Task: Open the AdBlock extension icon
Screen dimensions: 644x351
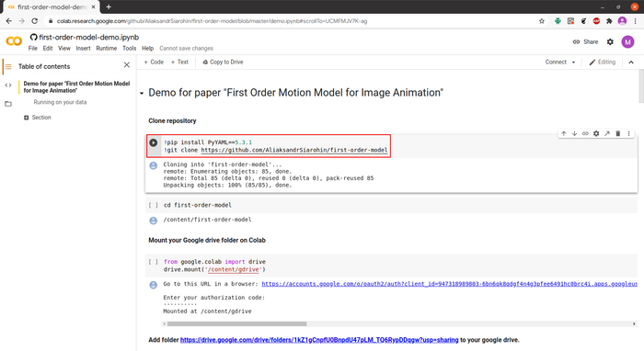Action: pyautogui.click(x=596, y=21)
